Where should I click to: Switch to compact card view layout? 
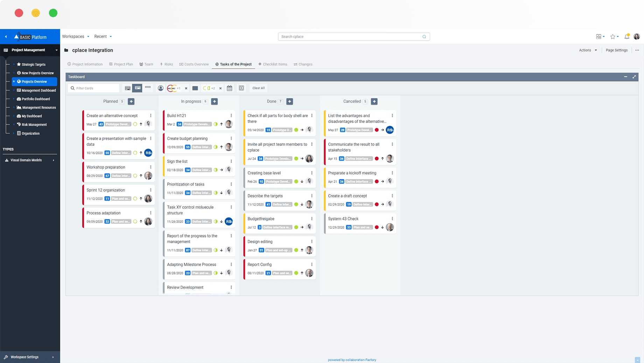148,88
